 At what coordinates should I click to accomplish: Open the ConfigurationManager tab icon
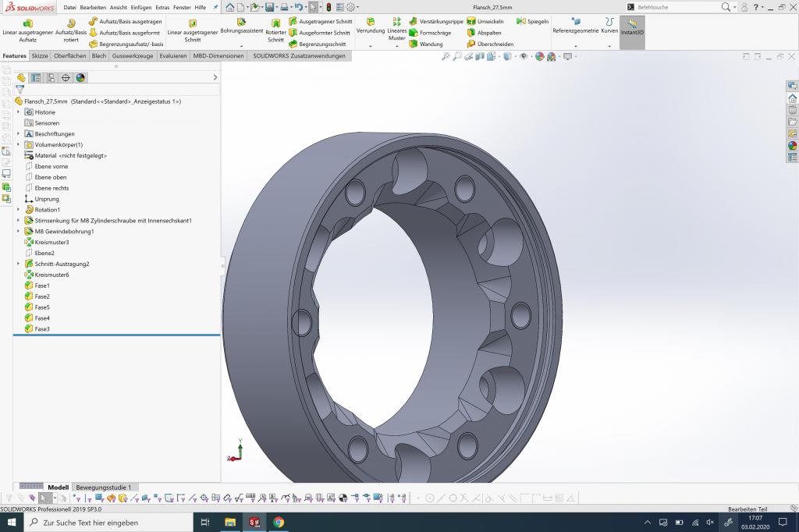point(51,78)
